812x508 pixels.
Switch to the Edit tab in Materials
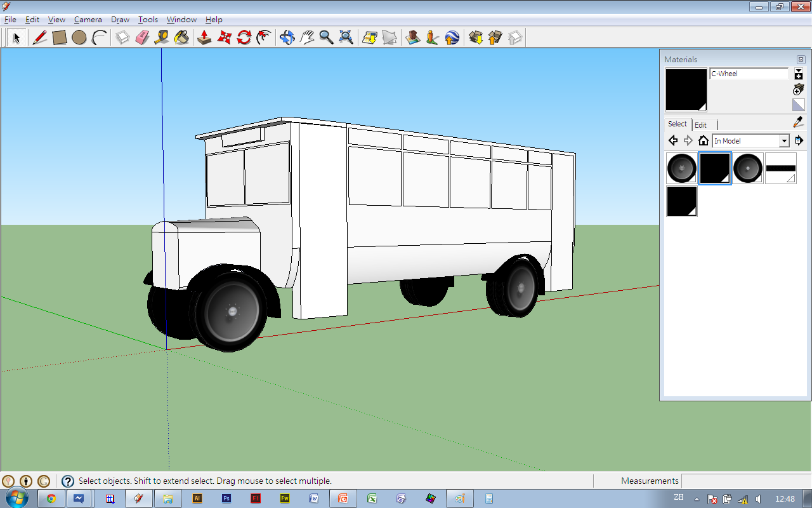coord(700,125)
